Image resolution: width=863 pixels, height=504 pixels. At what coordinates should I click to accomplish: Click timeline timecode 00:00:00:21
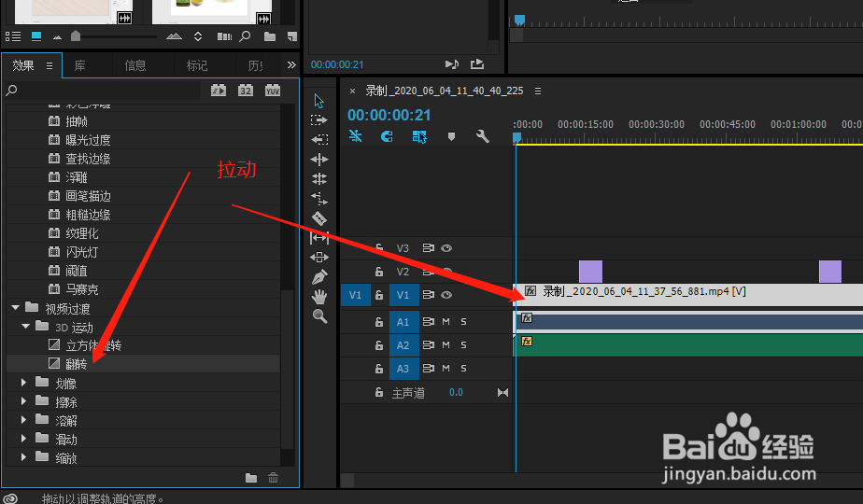(389, 115)
